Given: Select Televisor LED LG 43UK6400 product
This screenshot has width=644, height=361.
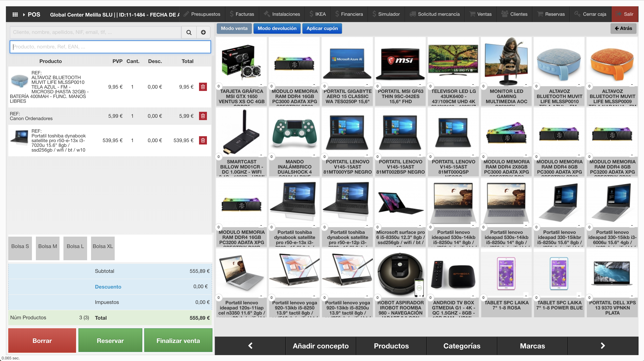Looking at the screenshot, I should [453, 72].
